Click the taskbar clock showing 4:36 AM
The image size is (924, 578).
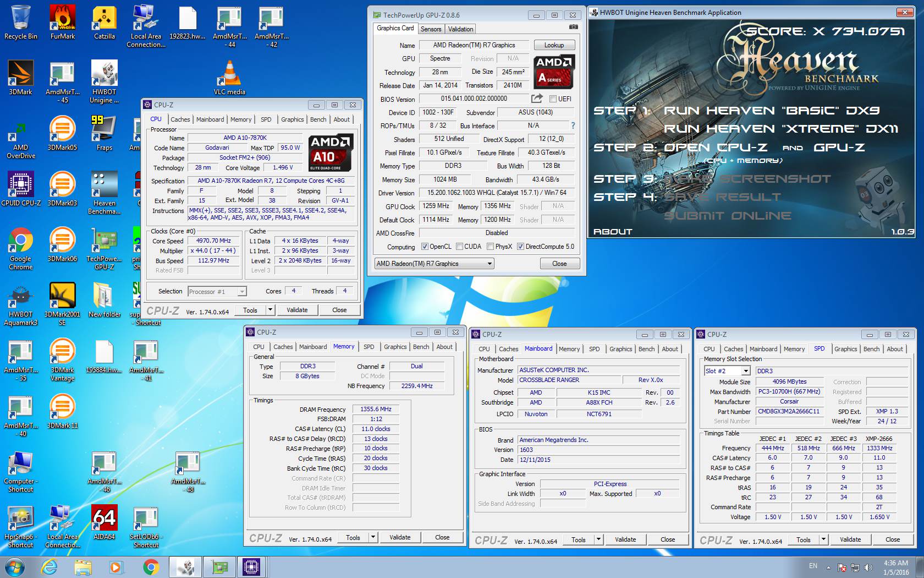click(x=896, y=568)
